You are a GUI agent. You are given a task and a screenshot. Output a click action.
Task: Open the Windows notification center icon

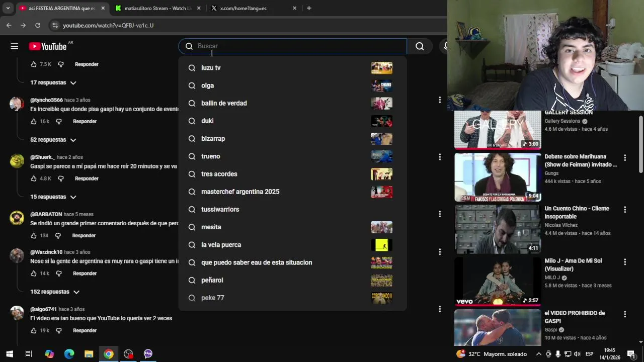click(631, 354)
